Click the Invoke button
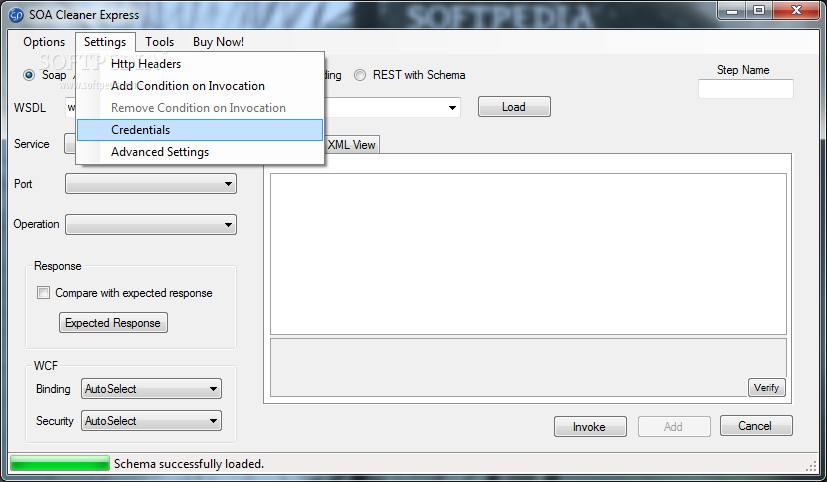Viewport: 827px width, 482px height. [x=590, y=427]
